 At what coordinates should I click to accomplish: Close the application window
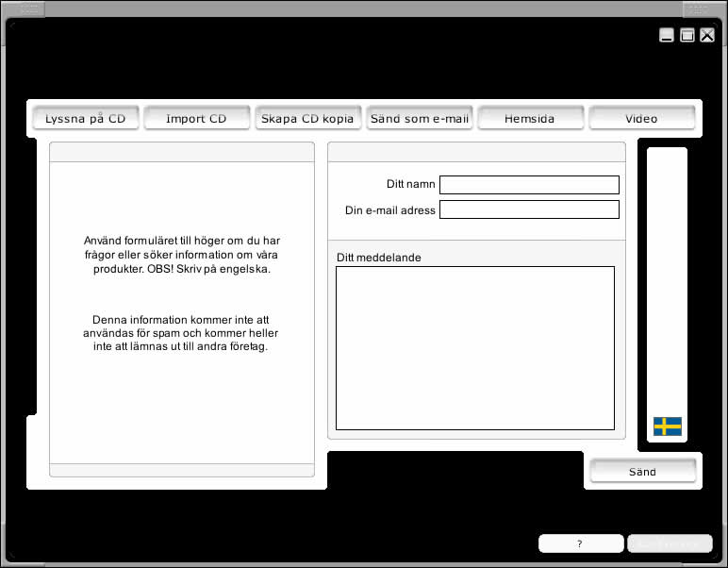(707, 36)
